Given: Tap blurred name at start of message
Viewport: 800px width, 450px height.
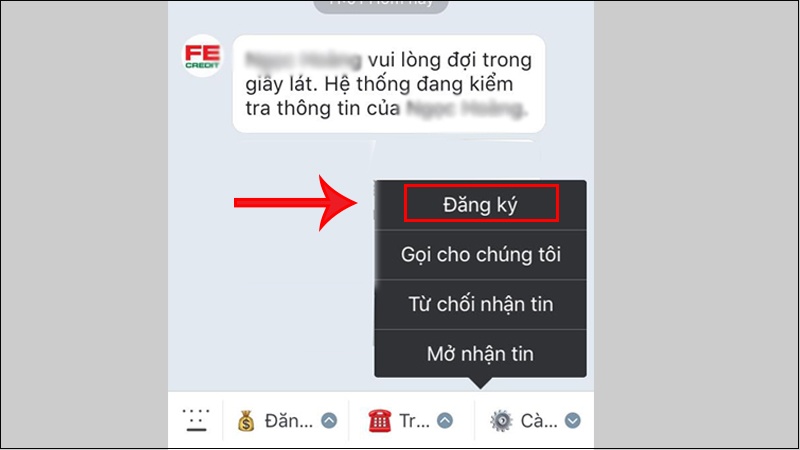Looking at the screenshot, I should coord(303,60).
